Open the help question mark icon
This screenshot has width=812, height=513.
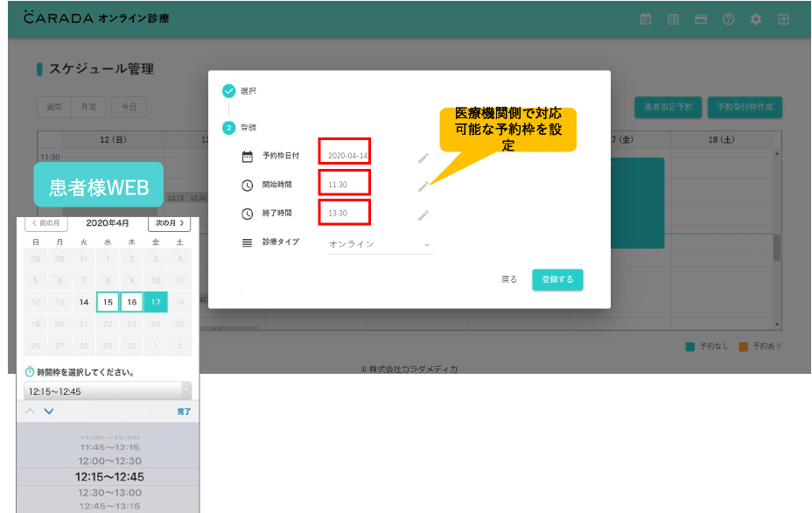tap(728, 19)
